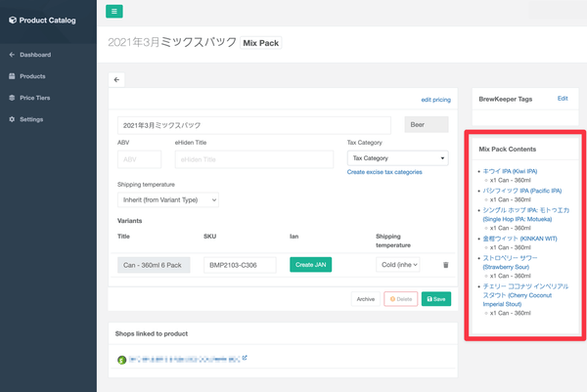Click the Product Catalog title text

pyautogui.click(x=48, y=21)
